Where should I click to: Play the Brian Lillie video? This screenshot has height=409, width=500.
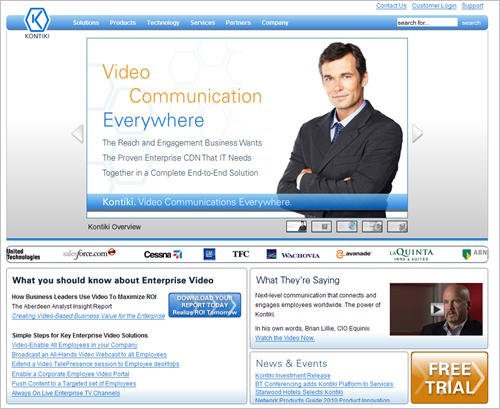(x=436, y=309)
